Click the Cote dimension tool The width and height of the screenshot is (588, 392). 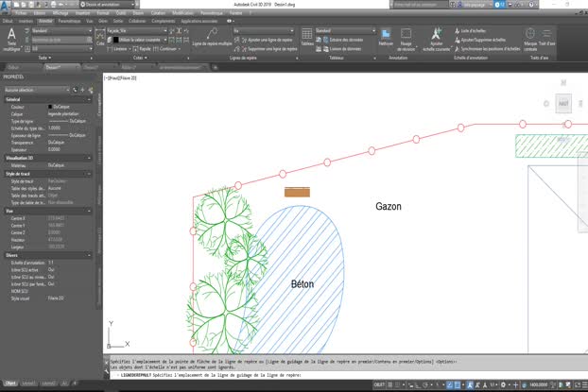[x=100, y=38]
